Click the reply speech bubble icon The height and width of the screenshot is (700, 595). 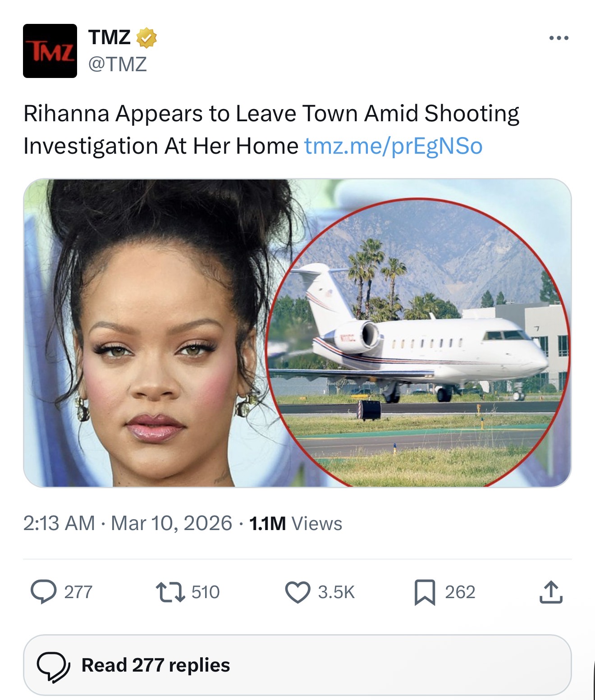pos(44,592)
